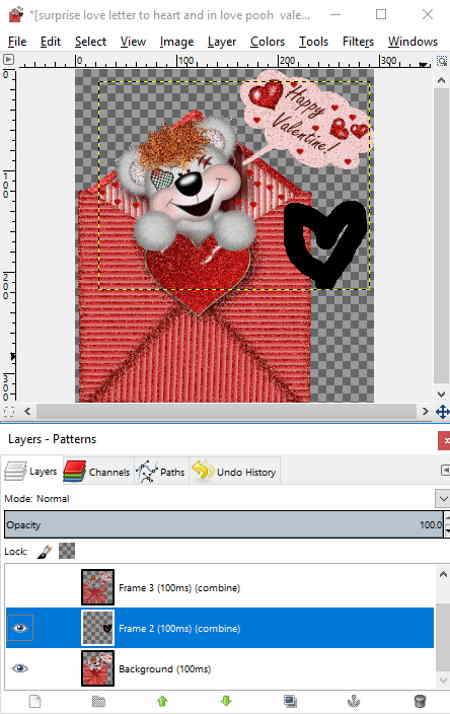Create a new layer with the page icon
The height and width of the screenshot is (714, 450).
click(x=35, y=701)
